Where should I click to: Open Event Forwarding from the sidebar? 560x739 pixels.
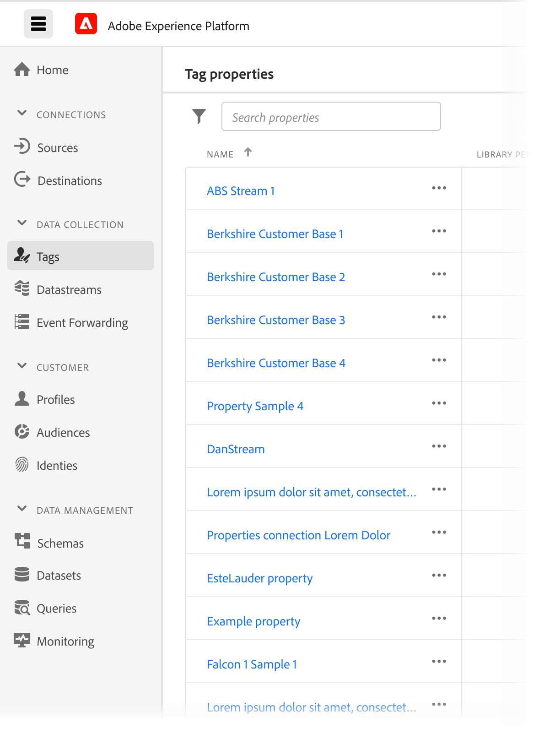coord(82,323)
